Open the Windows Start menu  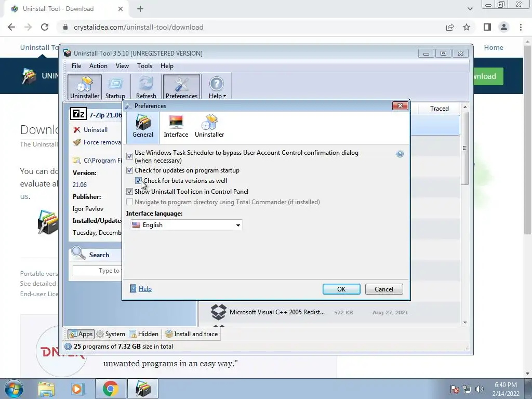[14, 389]
